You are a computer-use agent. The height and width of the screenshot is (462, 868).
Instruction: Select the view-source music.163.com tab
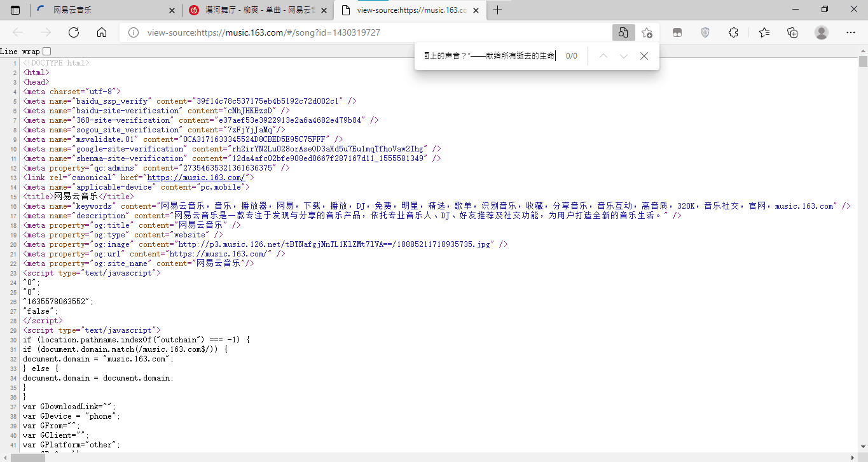pos(410,10)
